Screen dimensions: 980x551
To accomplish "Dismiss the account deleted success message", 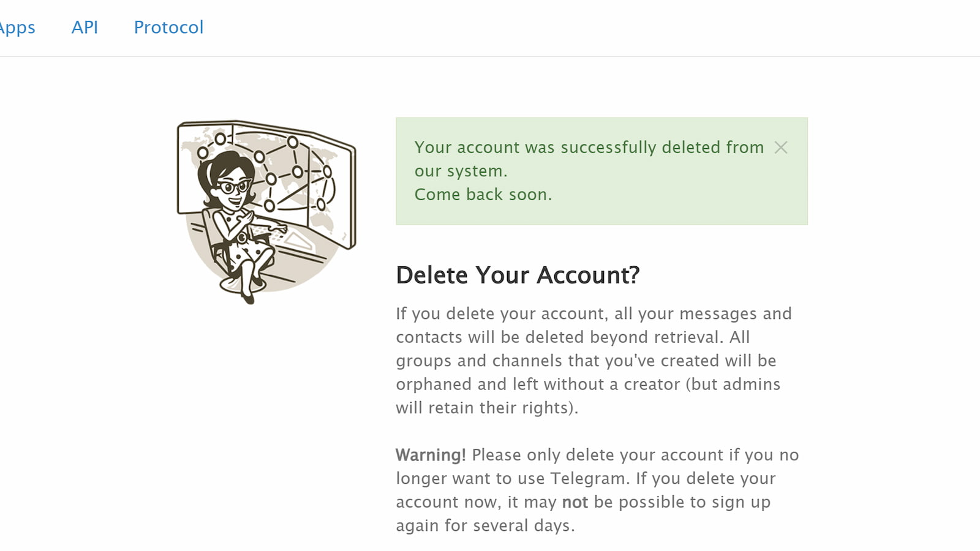I will (780, 148).
